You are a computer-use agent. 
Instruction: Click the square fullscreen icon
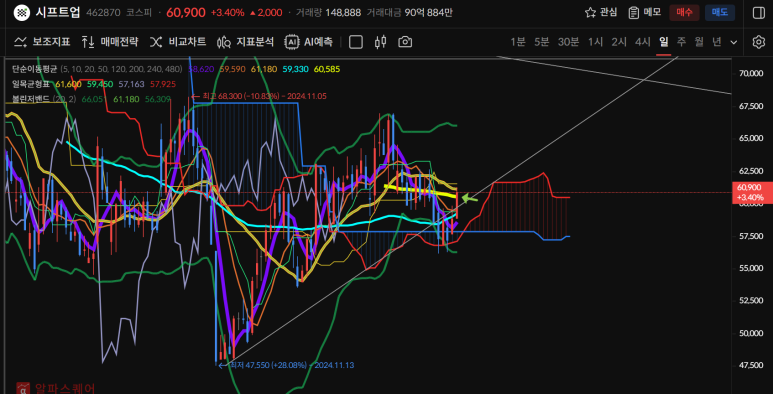(355, 42)
